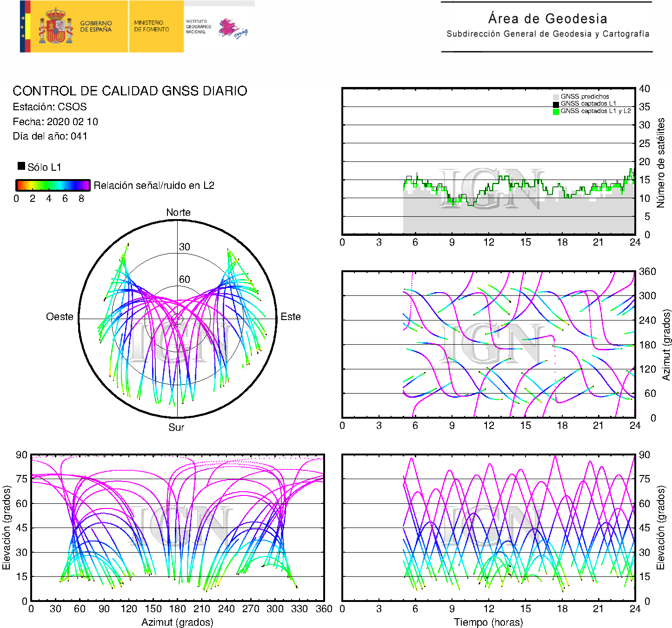Select the Fecha: 2020 02 10 text
This screenshot has width=672, height=628.
[x=55, y=122]
